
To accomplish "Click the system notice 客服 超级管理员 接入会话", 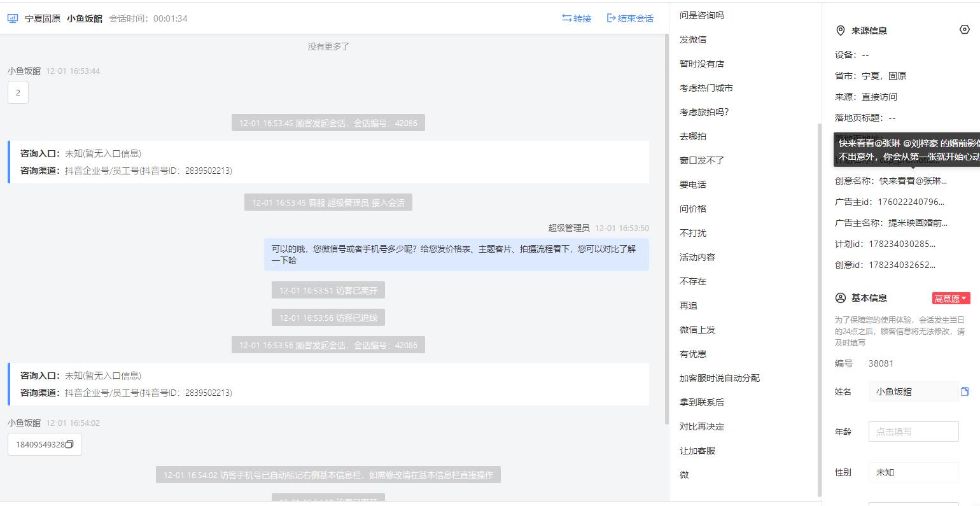I will coord(328,203).
